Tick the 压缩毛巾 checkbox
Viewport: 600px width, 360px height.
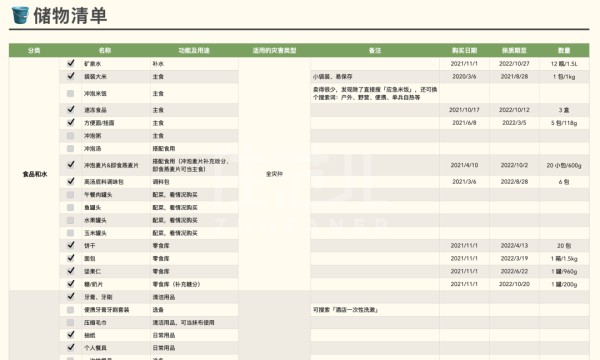point(70,323)
